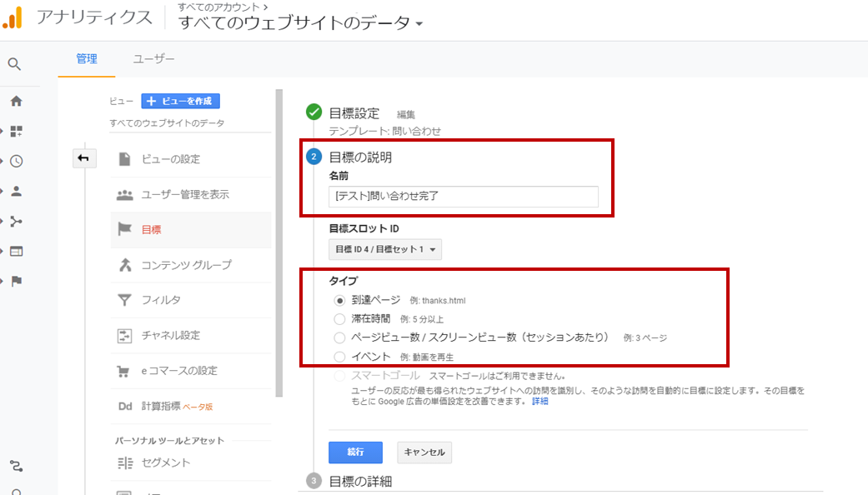
Task: Click the キャンセル button
Action: click(424, 452)
